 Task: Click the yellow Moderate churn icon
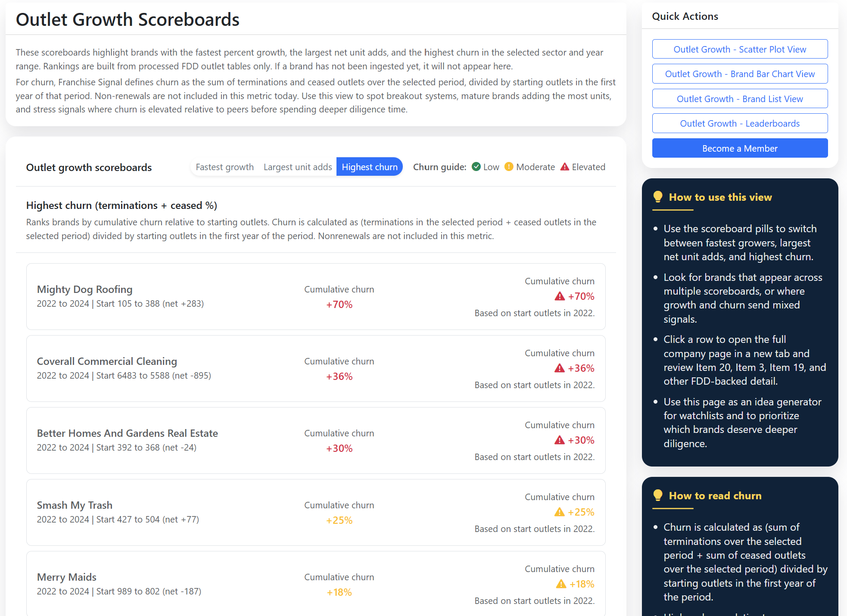tap(509, 167)
